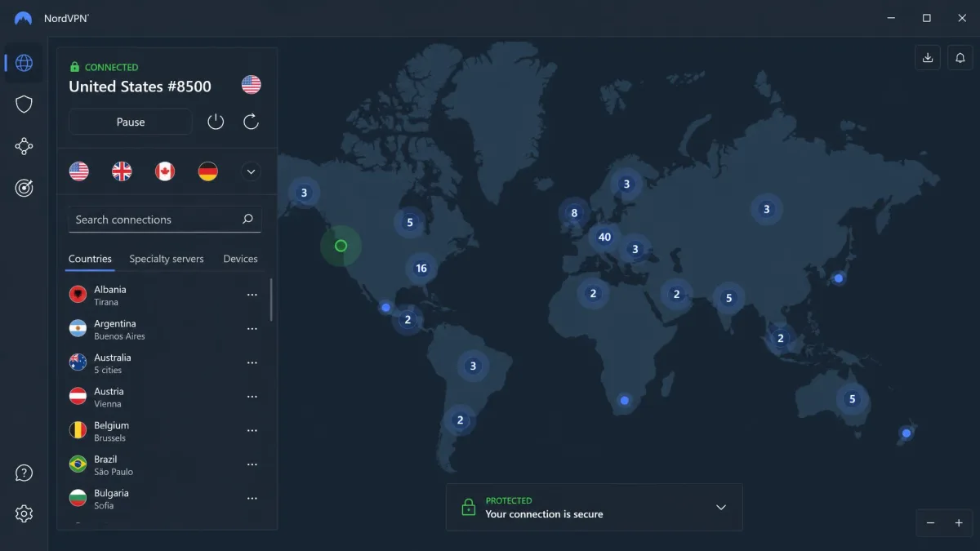Open more options for Bulgaria
This screenshot has height=551, width=980.
click(x=252, y=499)
